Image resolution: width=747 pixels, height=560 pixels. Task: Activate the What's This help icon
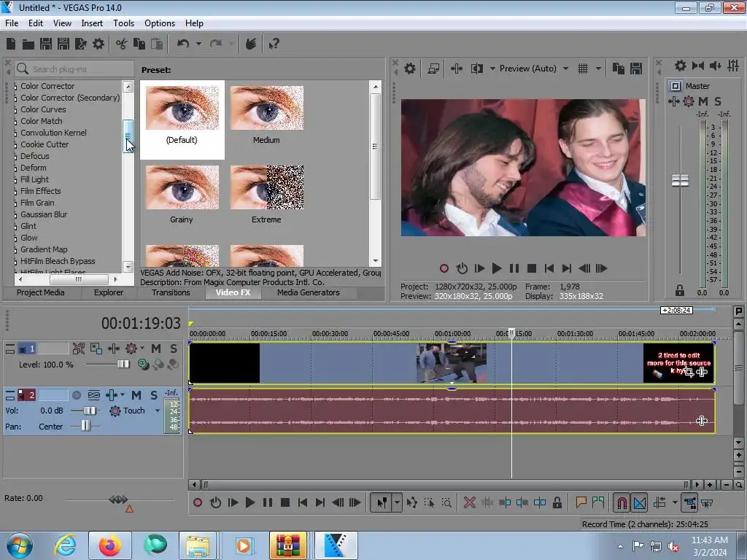[274, 44]
